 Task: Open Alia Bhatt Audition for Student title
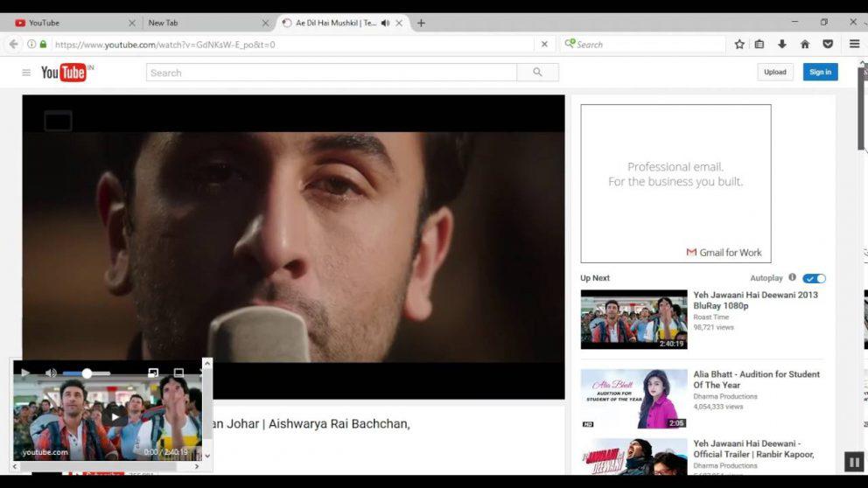(756, 380)
